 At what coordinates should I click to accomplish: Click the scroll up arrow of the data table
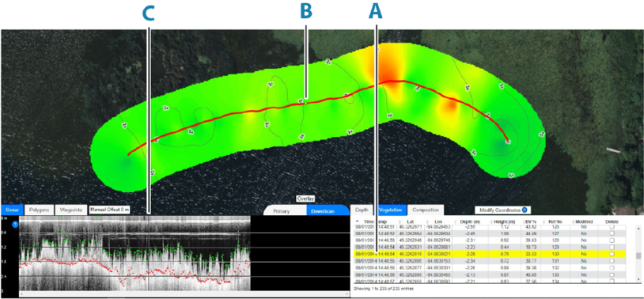tap(638, 228)
